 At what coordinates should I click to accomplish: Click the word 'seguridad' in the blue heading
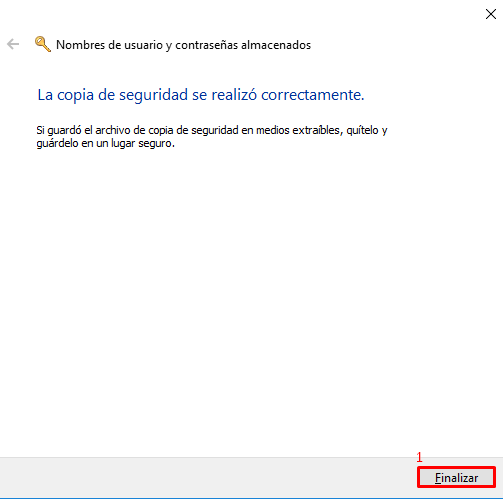point(153,95)
